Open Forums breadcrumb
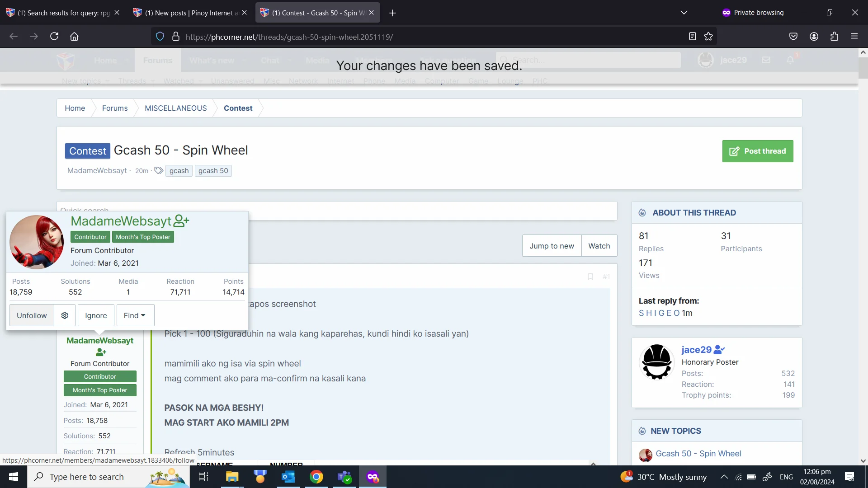Screen dimensions: 868x488 point(115,108)
